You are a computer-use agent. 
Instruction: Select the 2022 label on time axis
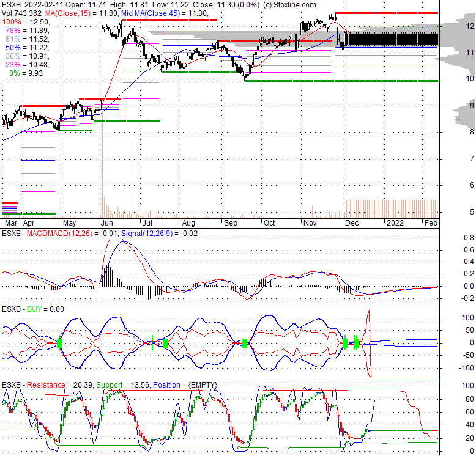point(394,223)
